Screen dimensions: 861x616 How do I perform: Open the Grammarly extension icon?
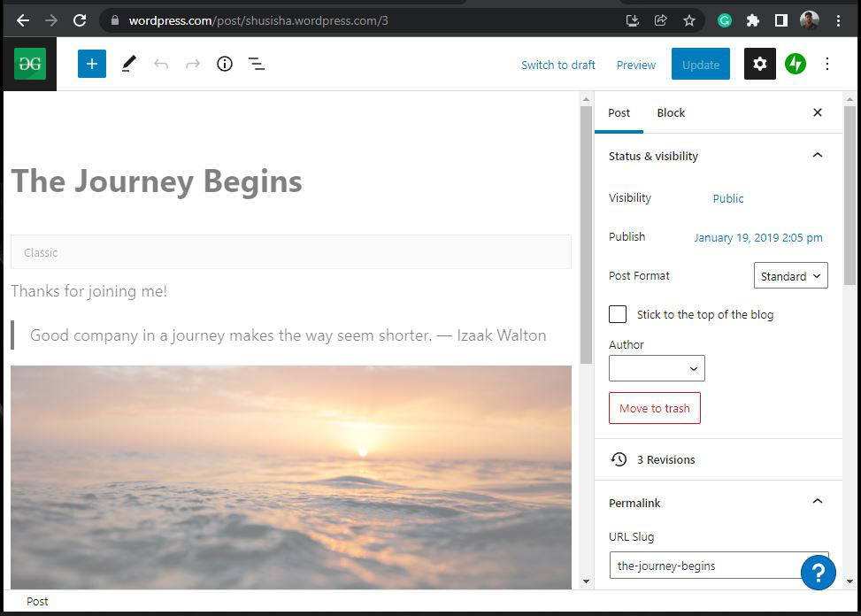[724, 21]
